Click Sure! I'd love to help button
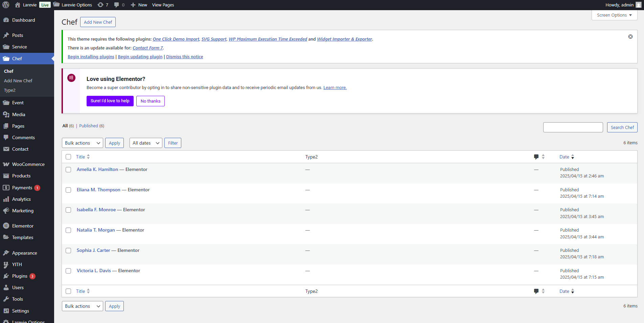 110,101
